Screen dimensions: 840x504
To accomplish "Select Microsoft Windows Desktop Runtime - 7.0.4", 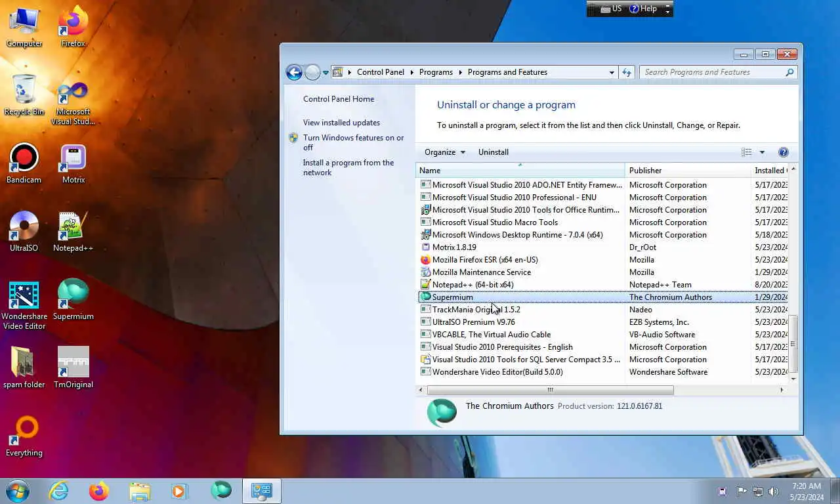I will point(602,235).
